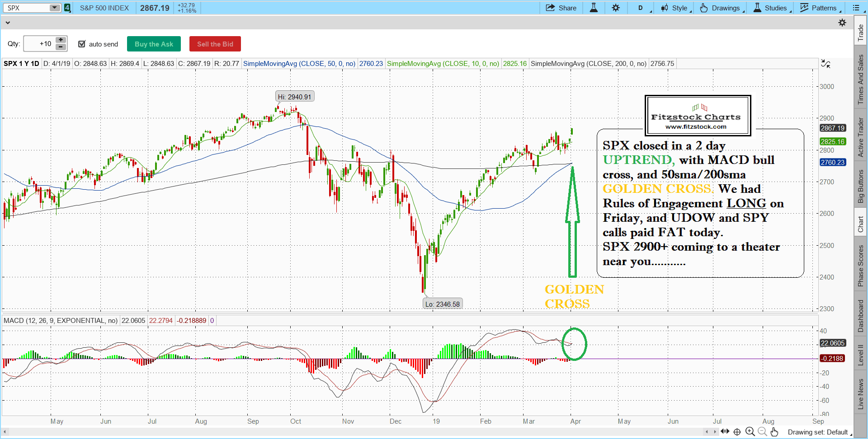
Task: Toggle the auto send checkbox
Action: tap(82, 44)
